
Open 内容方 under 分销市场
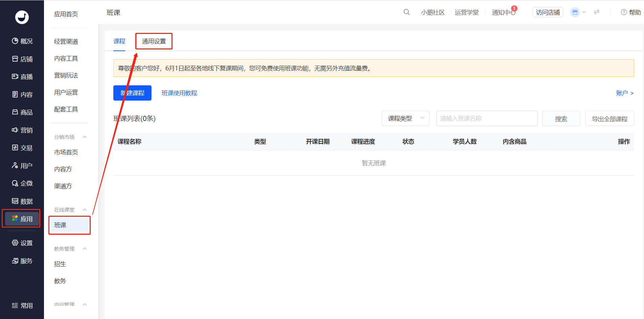coord(63,169)
